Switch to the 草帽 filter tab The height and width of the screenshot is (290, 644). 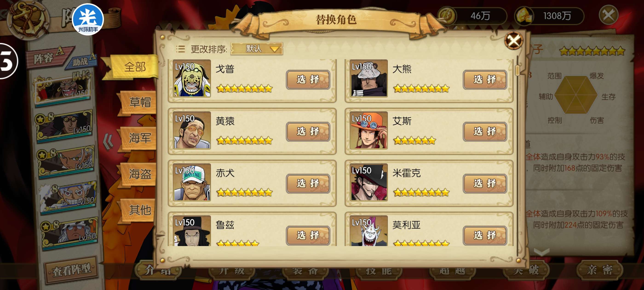139,102
